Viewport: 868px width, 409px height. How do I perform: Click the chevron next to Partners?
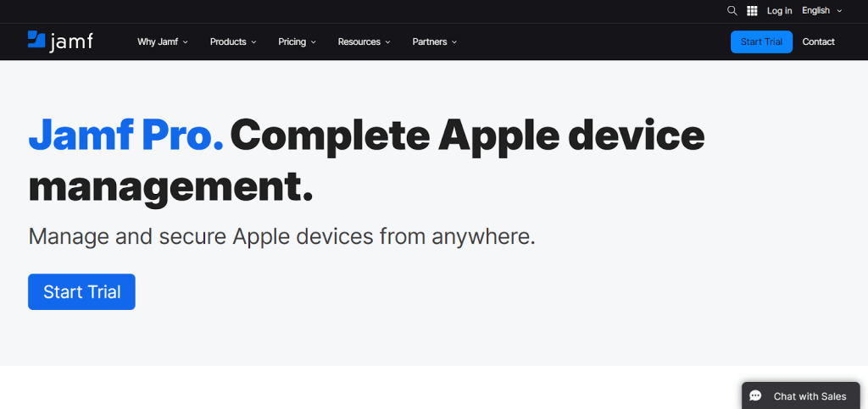coord(454,42)
